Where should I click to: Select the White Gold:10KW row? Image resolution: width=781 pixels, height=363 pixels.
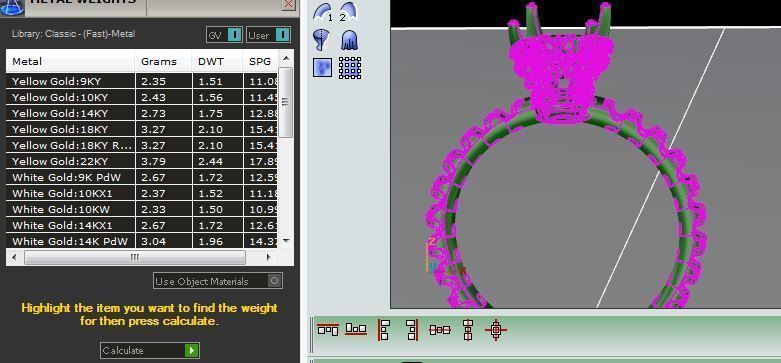141,209
